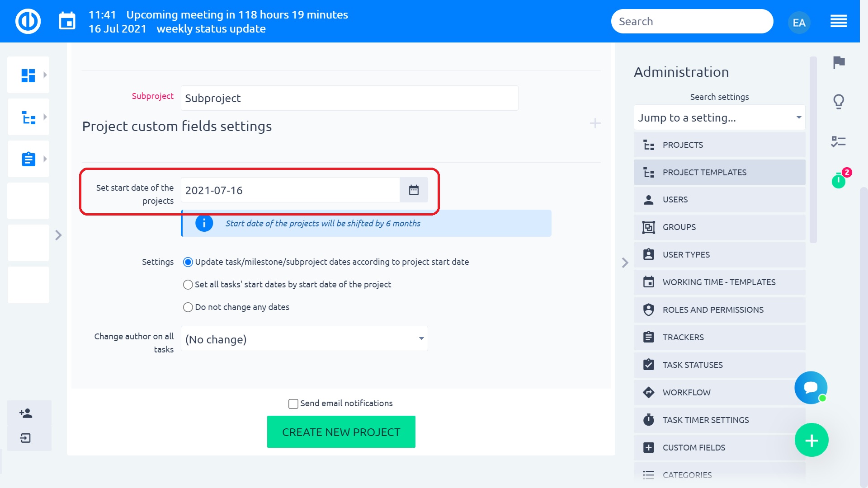
Task: Open the calendar meeting icon in header
Action: tap(67, 21)
